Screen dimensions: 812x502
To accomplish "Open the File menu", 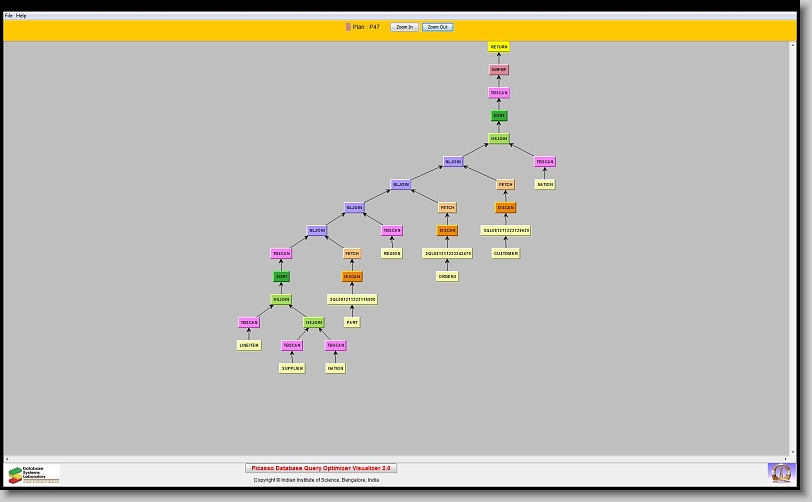I will (x=9, y=16).
